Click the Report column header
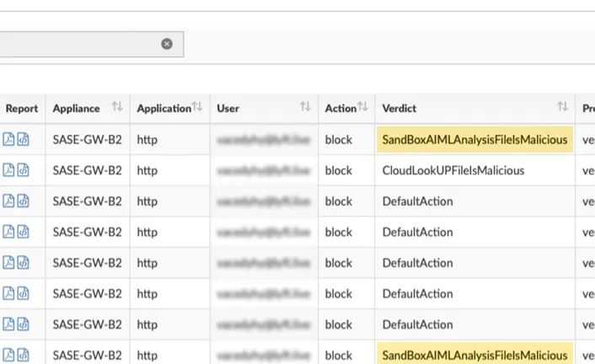 (22, 108)
